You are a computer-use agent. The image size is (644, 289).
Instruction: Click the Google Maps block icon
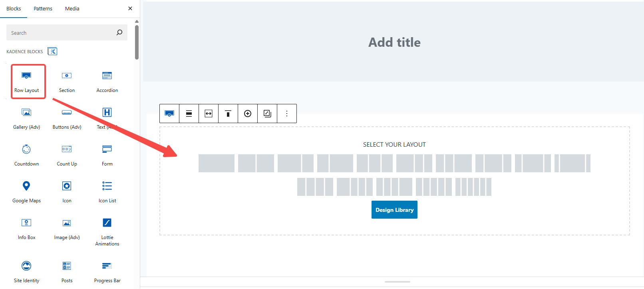pyautogui.click(x=26, y=191)
